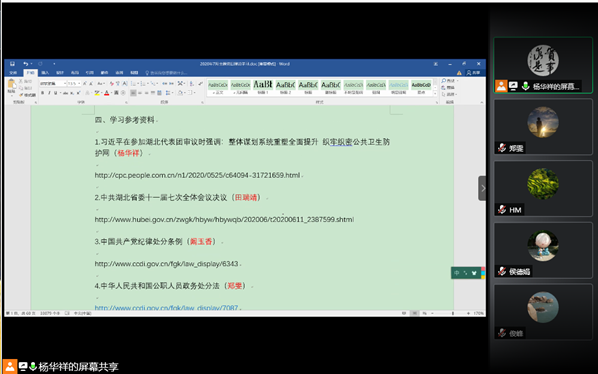The image size is (598, 374).
Task: Open the font size dropdown
Action: click(79, 83)
